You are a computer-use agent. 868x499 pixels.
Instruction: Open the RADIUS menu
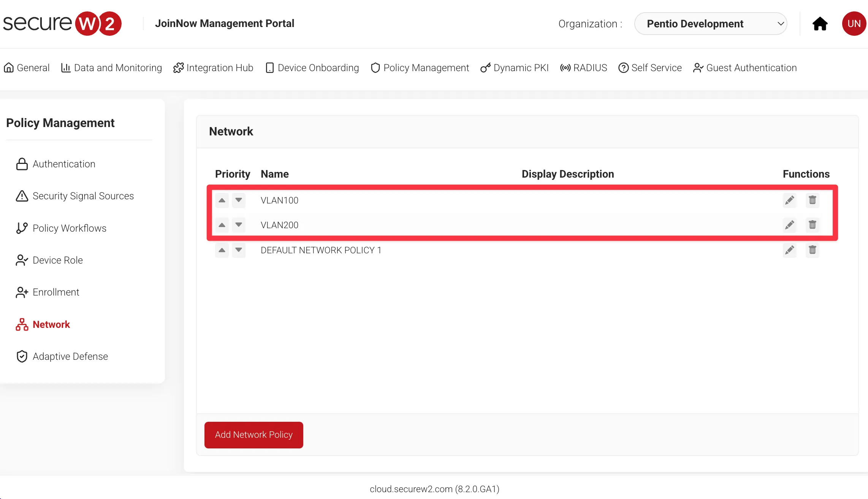click(x=584, y=68)
